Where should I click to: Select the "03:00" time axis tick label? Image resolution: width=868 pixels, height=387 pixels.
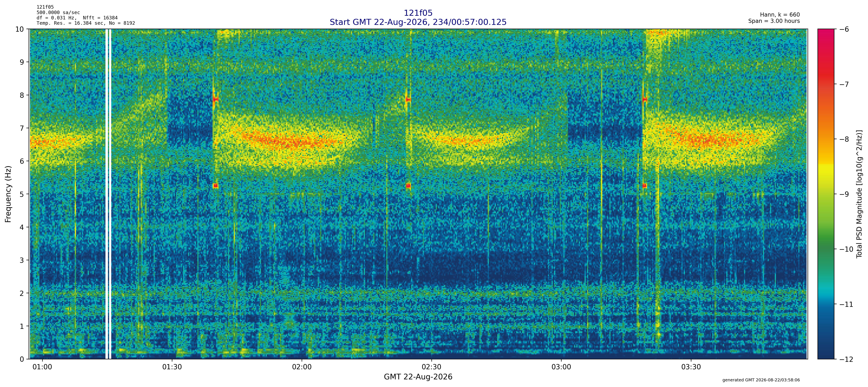click(x=561, y=367)
